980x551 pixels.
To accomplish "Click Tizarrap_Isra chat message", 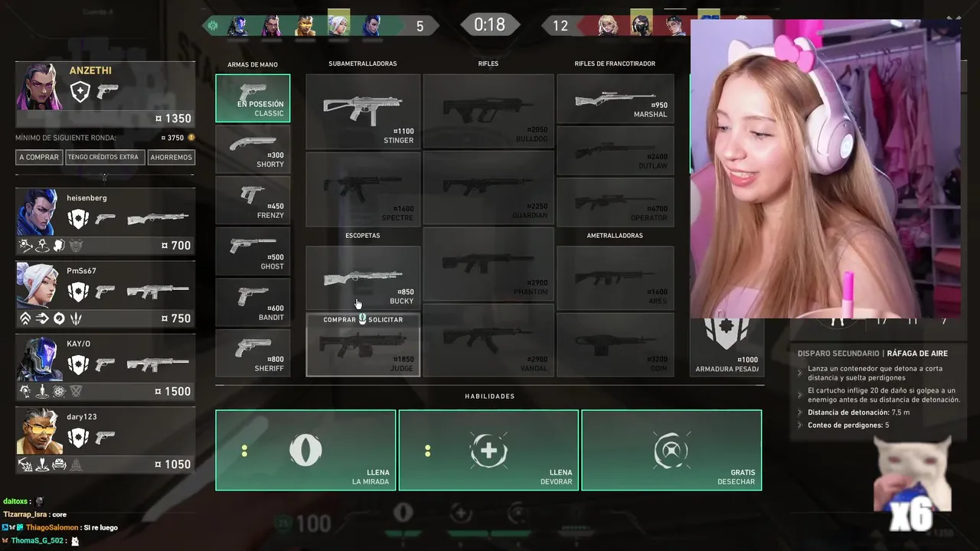I will [x=35, y=514].
